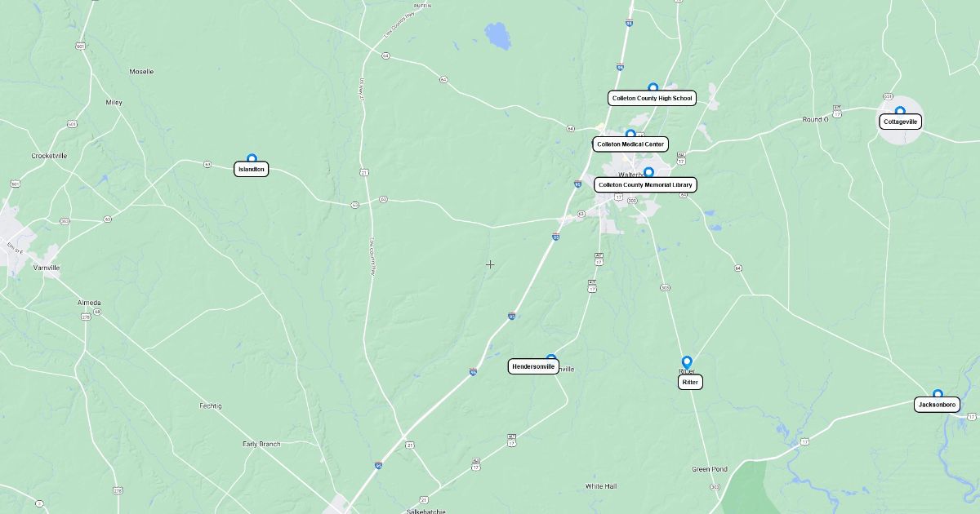Click the Varnville town name
The image size is (980, 514).
tap(47, 268)
